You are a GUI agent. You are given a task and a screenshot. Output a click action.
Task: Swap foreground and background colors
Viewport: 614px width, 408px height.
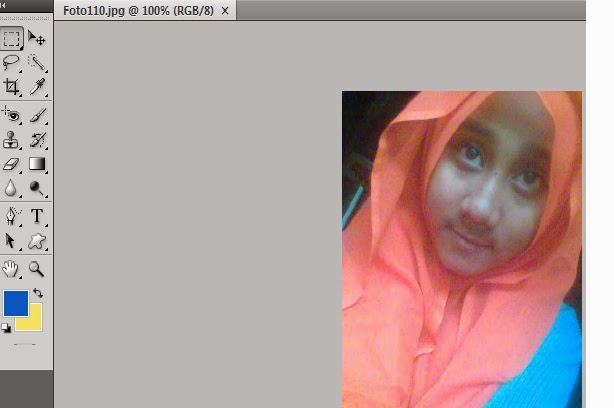(38, 293)
